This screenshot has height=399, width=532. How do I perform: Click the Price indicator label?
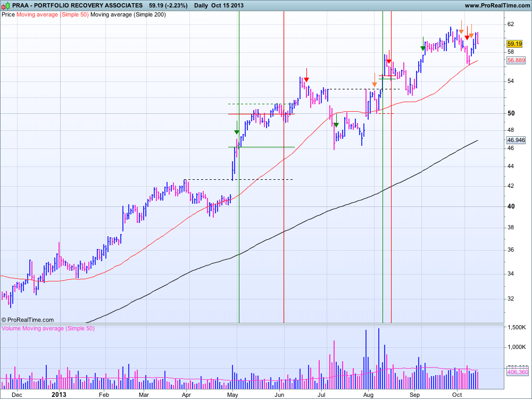click(x=8, y=14)
